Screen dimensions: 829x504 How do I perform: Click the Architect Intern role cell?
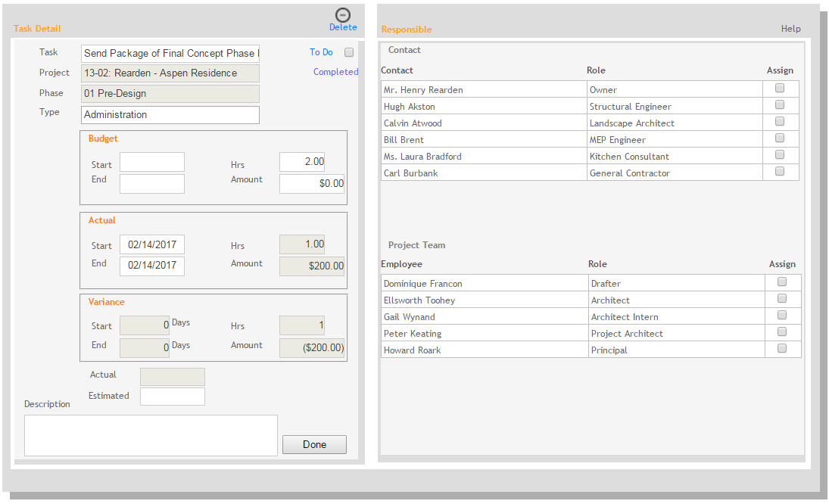(x=677, y=316)
